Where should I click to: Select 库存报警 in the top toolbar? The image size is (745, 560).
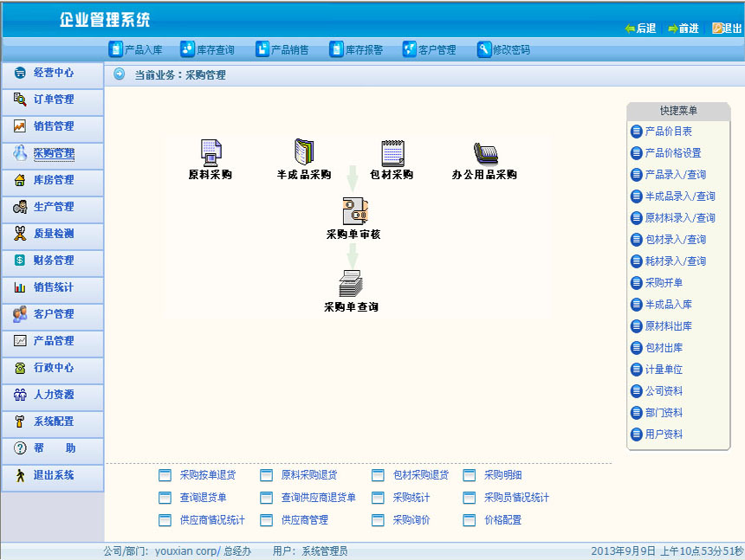pos(356,49)
